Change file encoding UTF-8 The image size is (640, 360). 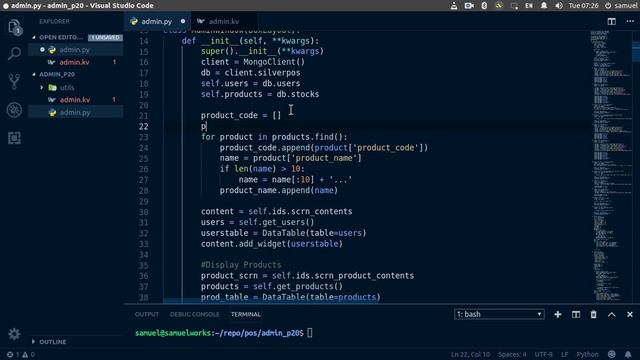tap(543, 354)
